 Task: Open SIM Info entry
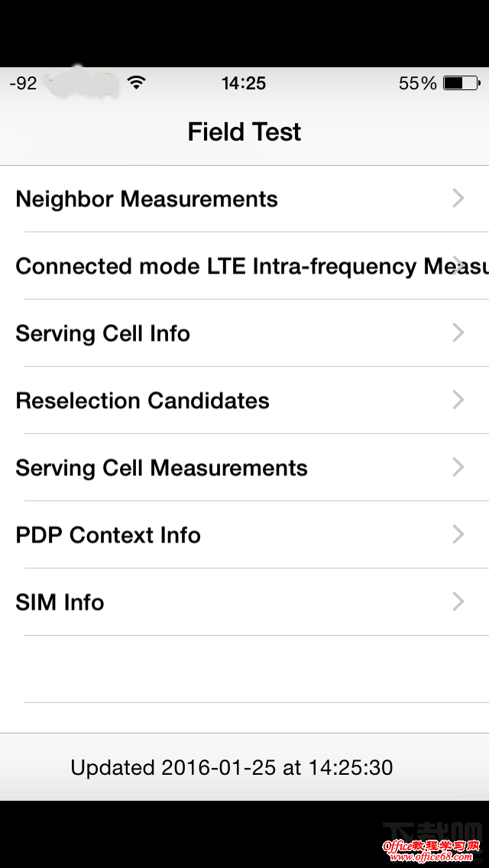pos(60,603)
